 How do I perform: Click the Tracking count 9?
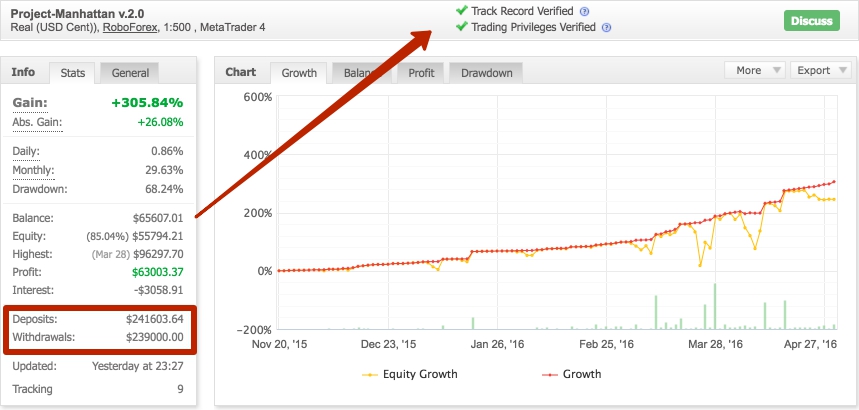[180, 389]
